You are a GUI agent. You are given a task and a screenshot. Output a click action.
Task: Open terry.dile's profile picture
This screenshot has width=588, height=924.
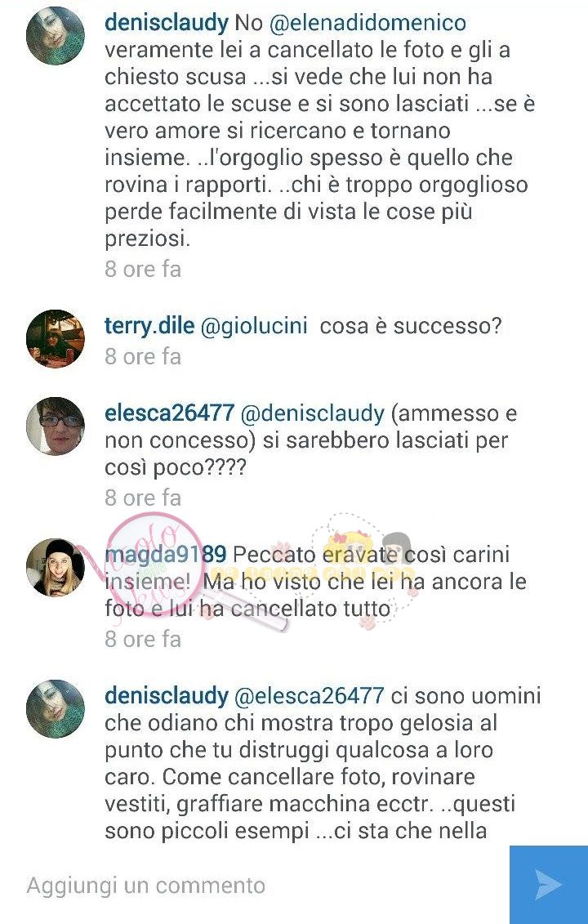[x=56, y=339]
